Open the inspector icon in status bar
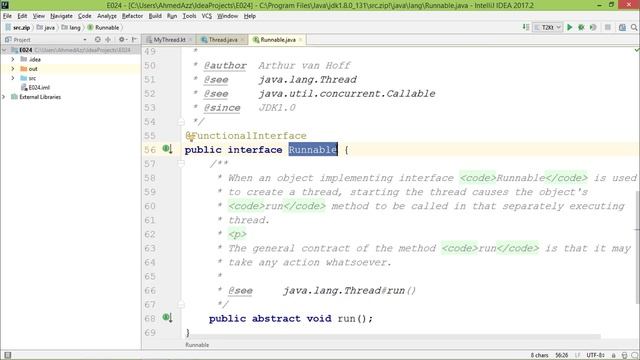Viewport: 640px width, 360px height. pyautogui.click(x=624, y=355)
